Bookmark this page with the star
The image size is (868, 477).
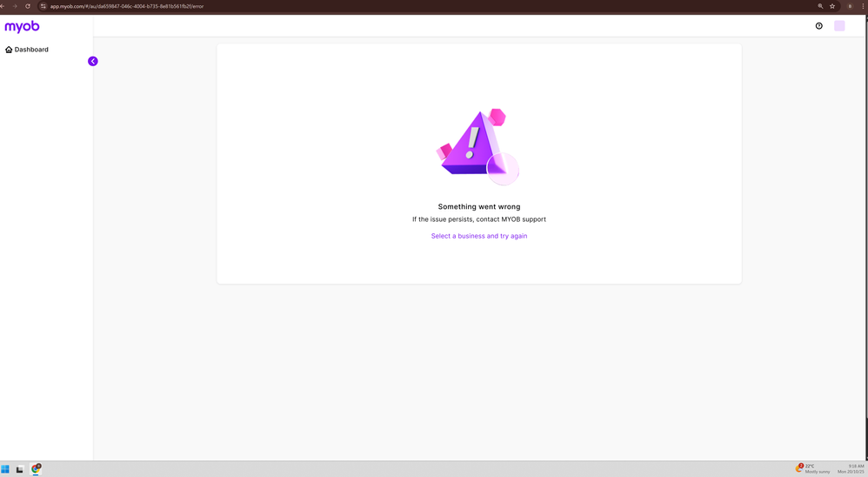(x=832, y=6)
